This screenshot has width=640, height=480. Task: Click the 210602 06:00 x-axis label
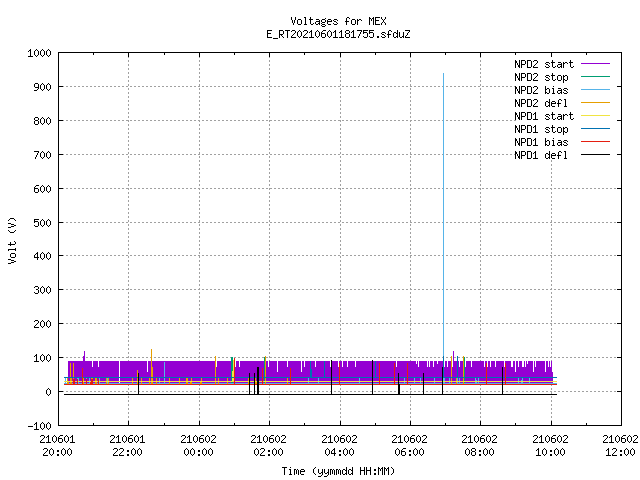pos(409,446)
